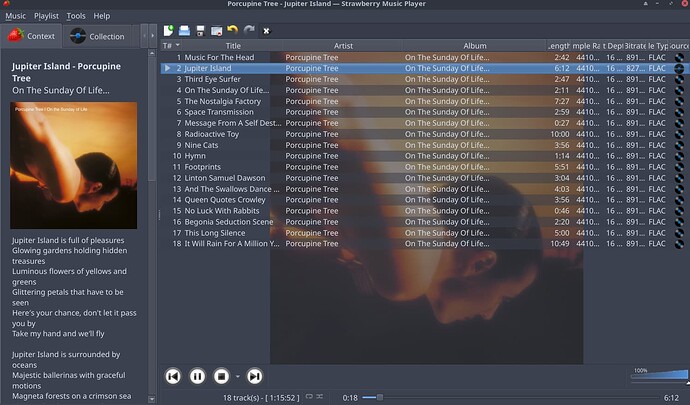Image resolution: width=690 pixels, height=405 pixels.
Task: Skip to previous track
Action: 173,376
